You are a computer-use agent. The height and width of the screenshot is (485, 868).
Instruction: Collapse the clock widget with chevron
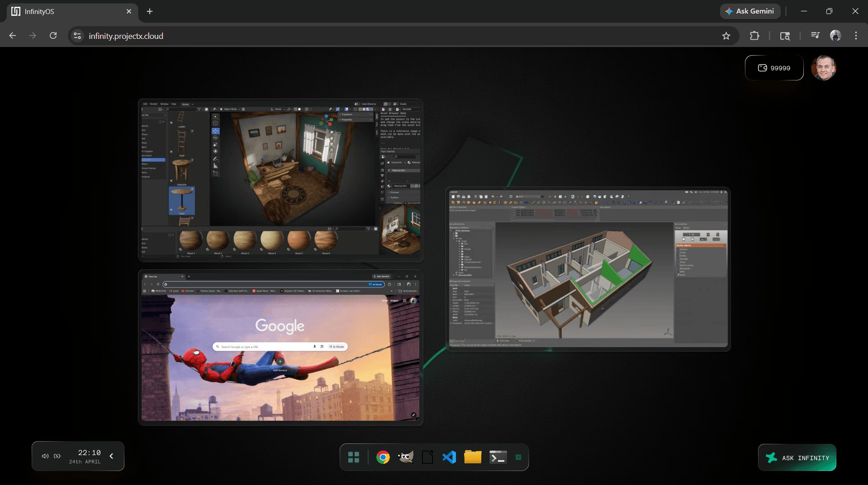click(111, 456)
